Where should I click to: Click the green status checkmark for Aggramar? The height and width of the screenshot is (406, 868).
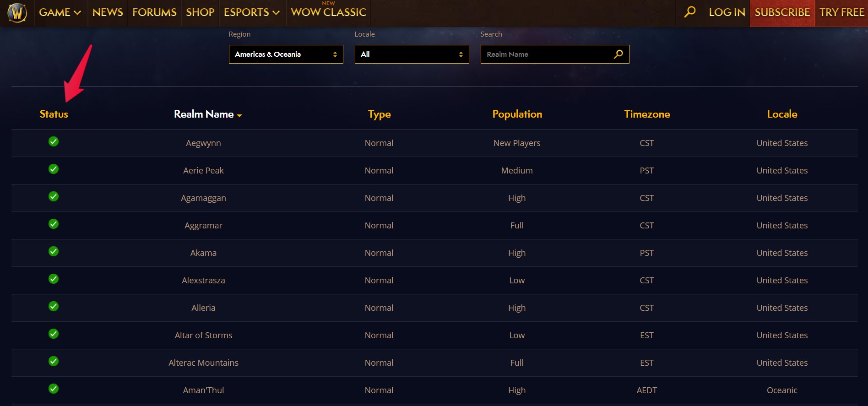pos(54,224)
